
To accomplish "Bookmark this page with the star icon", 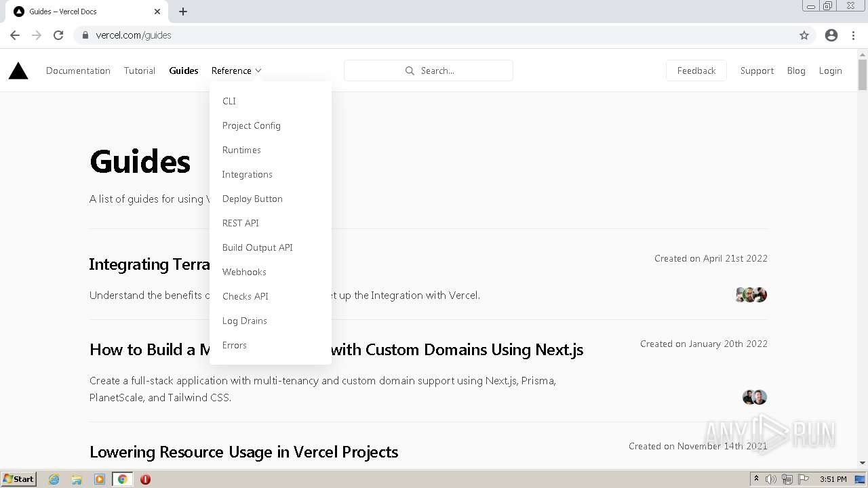I will [x=804, y=35].
